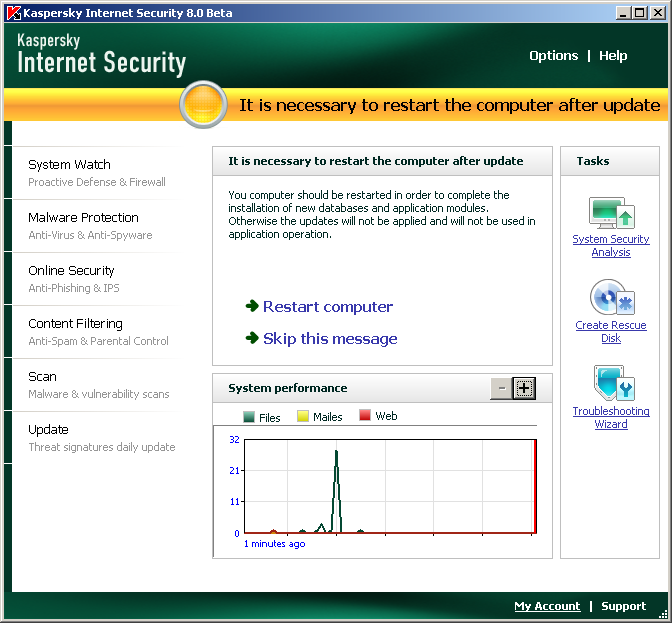This screenshot has height=623, width=672.
Task: Maximize the Kaspersky window
Action: (640, 13)
